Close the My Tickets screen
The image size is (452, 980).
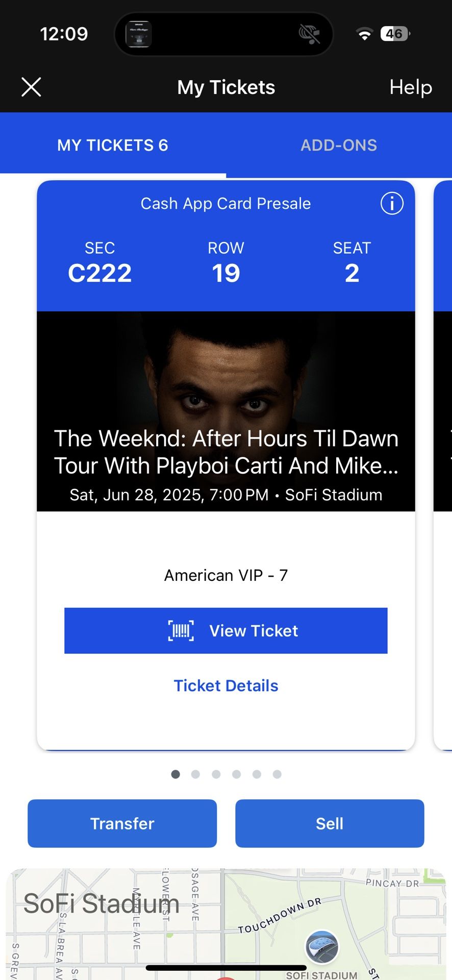tap(31, 87)
